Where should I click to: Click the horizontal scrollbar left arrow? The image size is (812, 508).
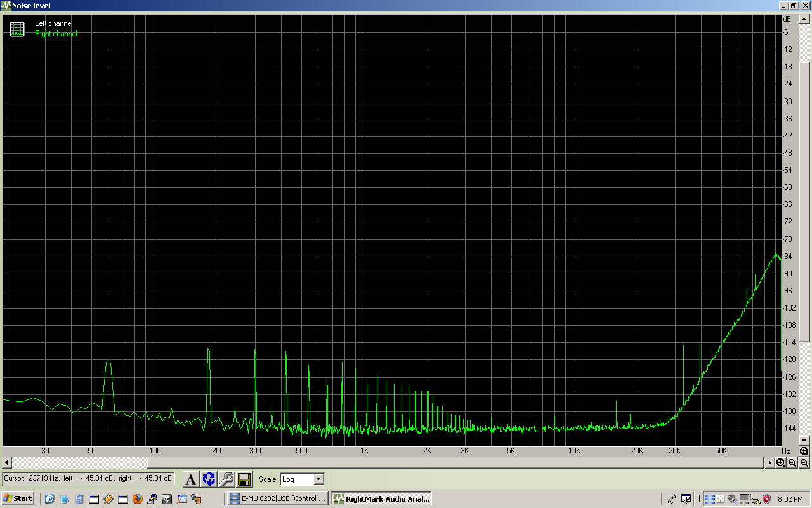7,463
